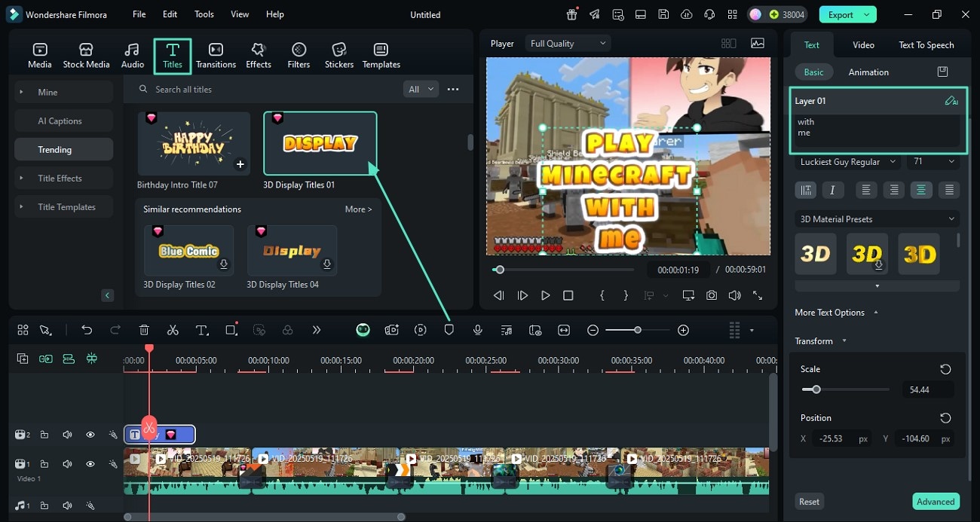Viewport: 980px width, 522px height.
Task: Click the Advanced button
Action: (x=936, y=502)
